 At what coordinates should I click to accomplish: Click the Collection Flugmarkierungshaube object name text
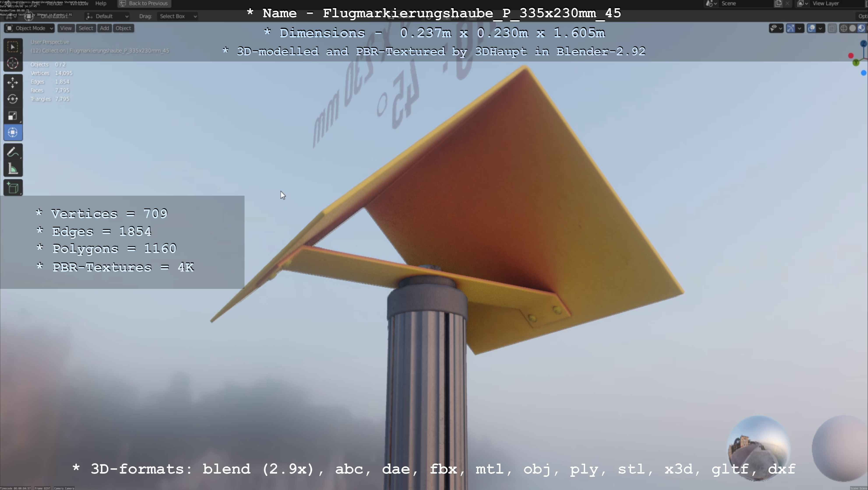click(100, 51)
